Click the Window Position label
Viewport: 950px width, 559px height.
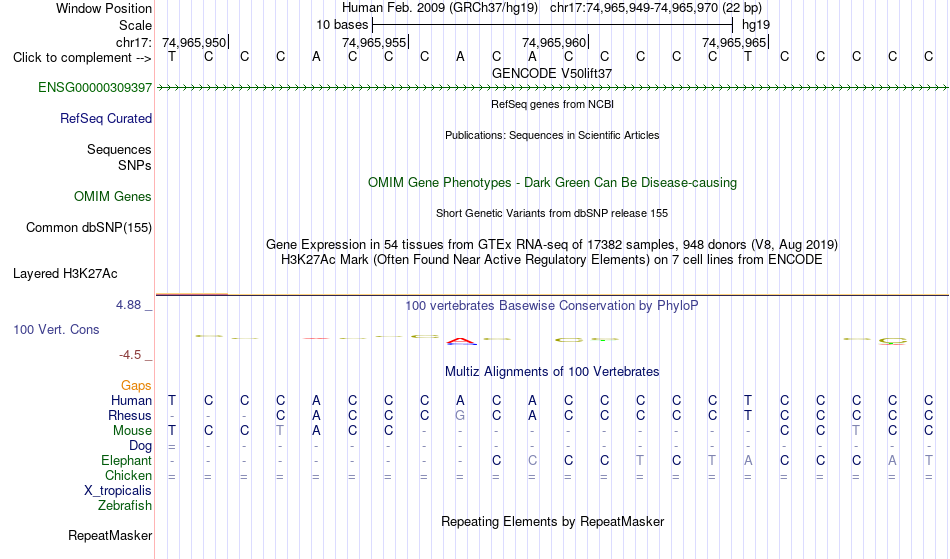(x=104, y=8)
